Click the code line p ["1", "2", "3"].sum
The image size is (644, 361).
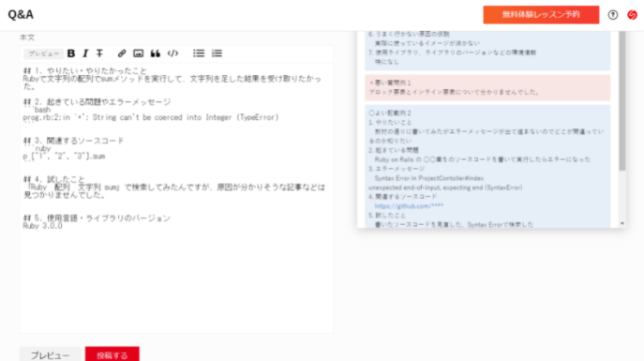(64, 156)
